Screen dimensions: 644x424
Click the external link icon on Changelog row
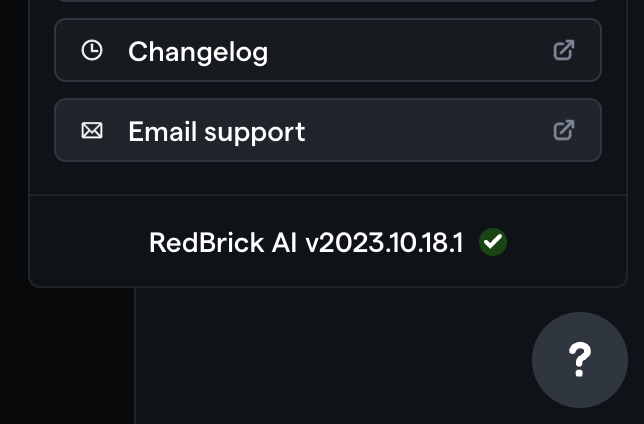(564, 50)
